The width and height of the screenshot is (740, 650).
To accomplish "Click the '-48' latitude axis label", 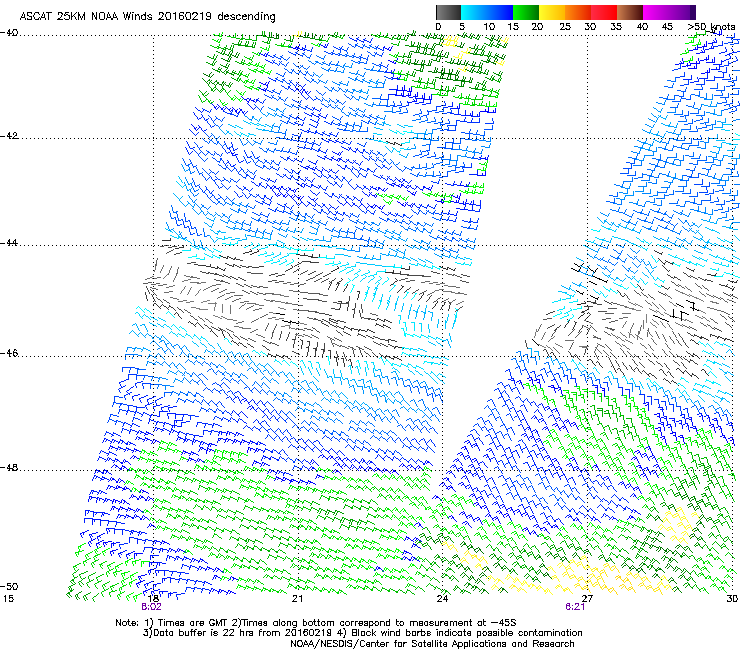I will [x=9, y=468].
